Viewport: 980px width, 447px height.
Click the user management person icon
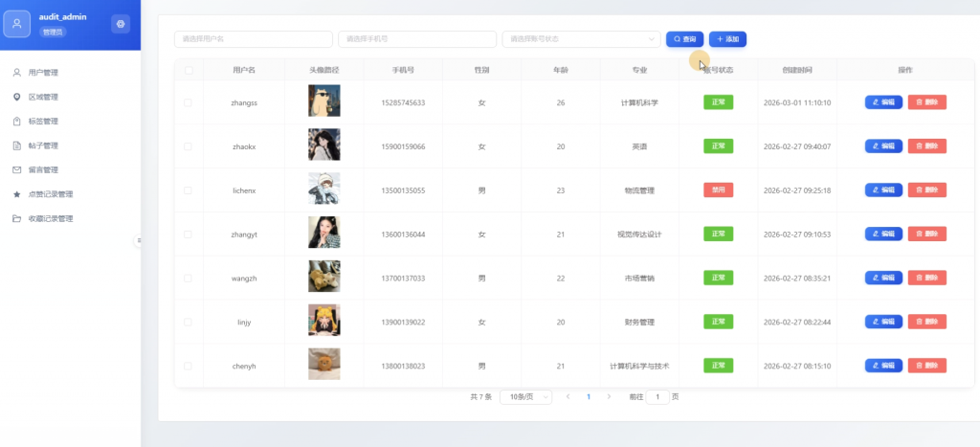coord(17,73)
